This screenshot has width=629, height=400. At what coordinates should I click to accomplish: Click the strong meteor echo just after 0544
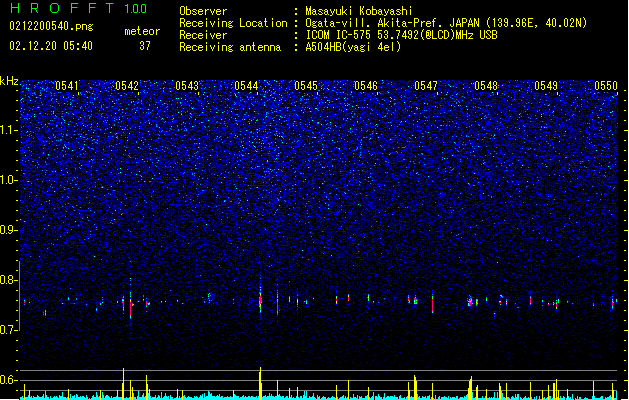coord(260,299)
